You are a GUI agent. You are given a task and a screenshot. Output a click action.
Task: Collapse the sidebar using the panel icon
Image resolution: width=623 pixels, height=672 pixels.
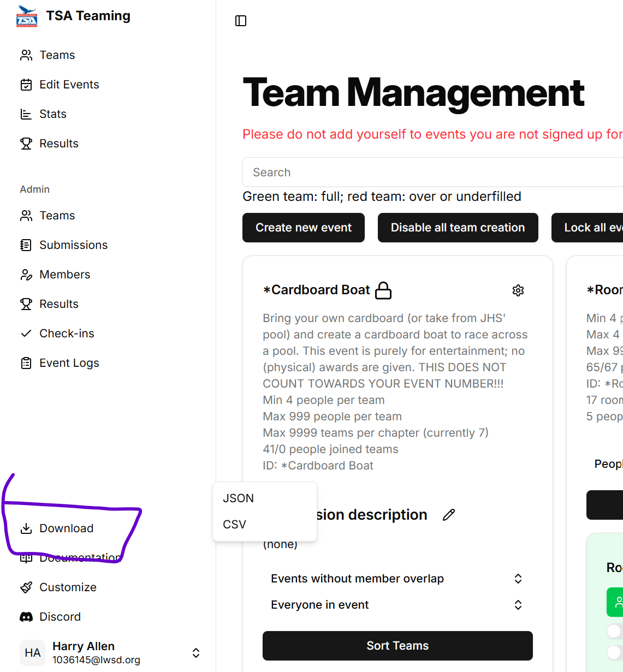241,21
